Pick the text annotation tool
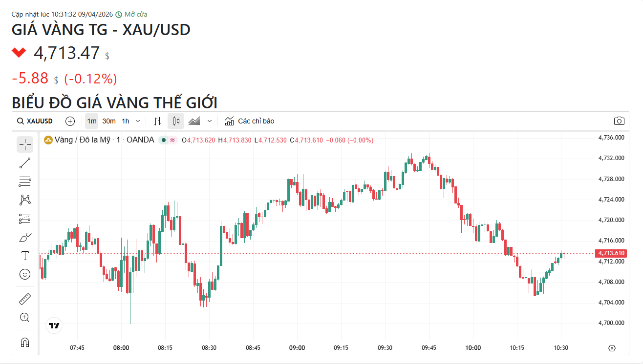Viewport: 643px width, 364px height. pos(25,256)
